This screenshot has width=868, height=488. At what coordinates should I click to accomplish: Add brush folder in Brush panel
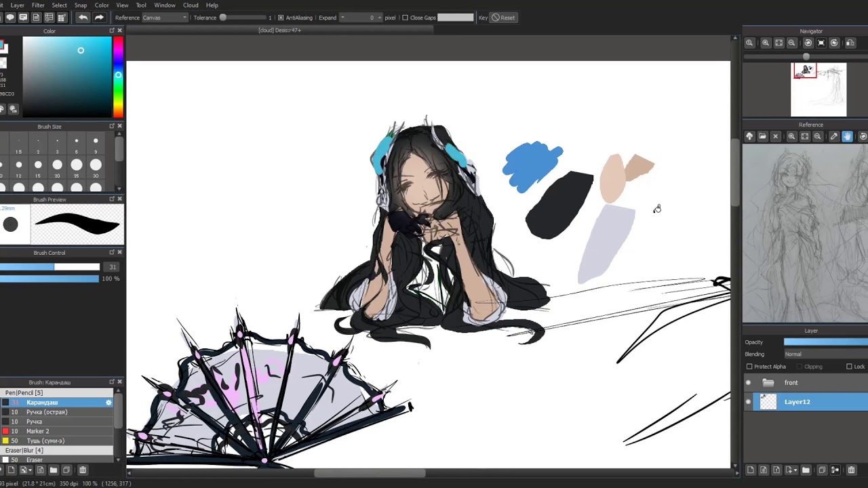53,470
